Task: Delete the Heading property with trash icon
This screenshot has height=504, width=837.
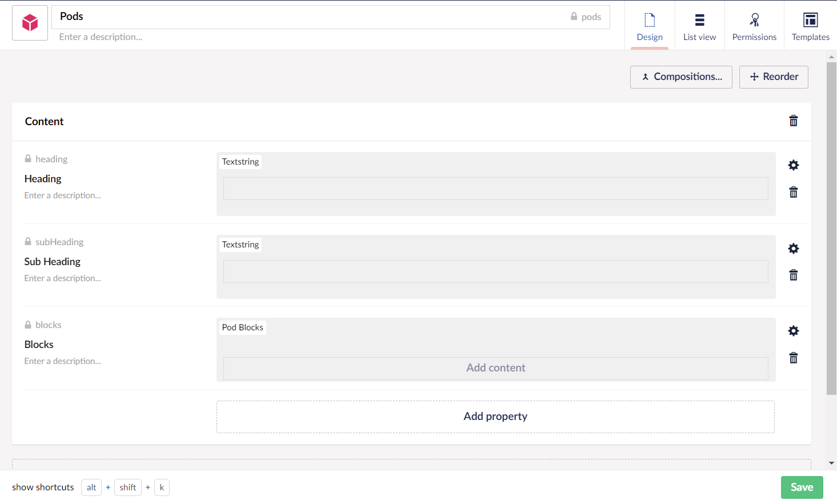Action: (x=793, y=192)
